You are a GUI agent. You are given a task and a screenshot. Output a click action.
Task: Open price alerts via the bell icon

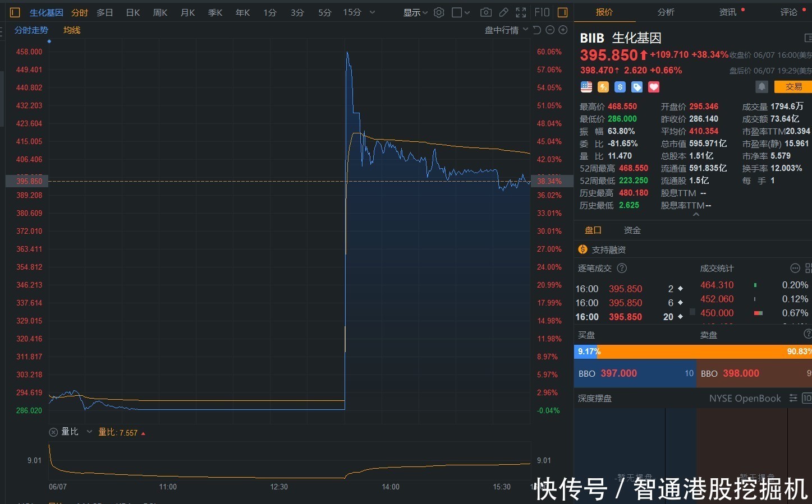coord(761,86)
